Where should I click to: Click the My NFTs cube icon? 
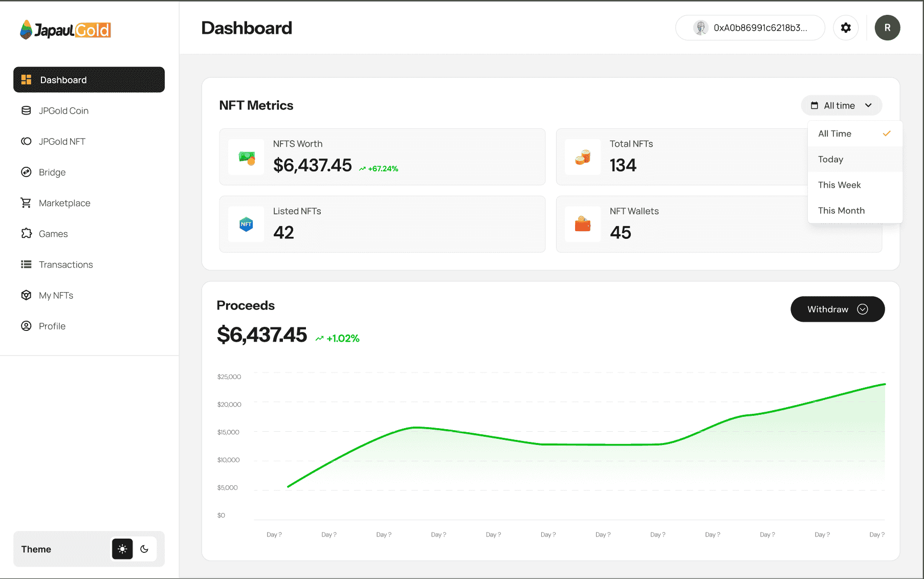[26, 295]
